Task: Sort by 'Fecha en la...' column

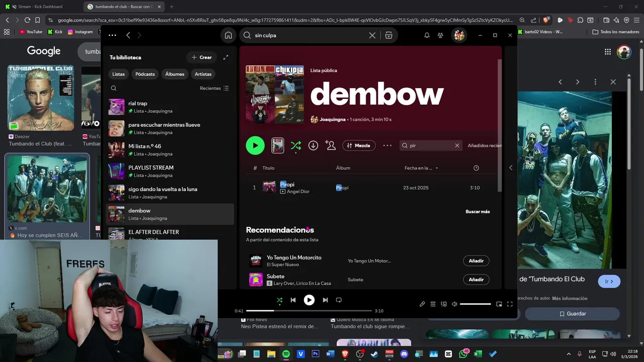Action: [x=421, y=168]
